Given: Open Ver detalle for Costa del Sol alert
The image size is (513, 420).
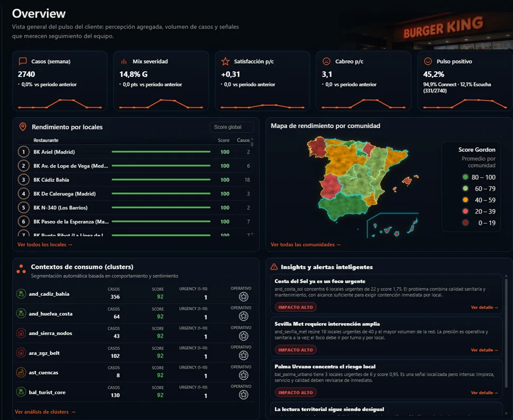Looking at the screenshot, I should pos(484,307).
